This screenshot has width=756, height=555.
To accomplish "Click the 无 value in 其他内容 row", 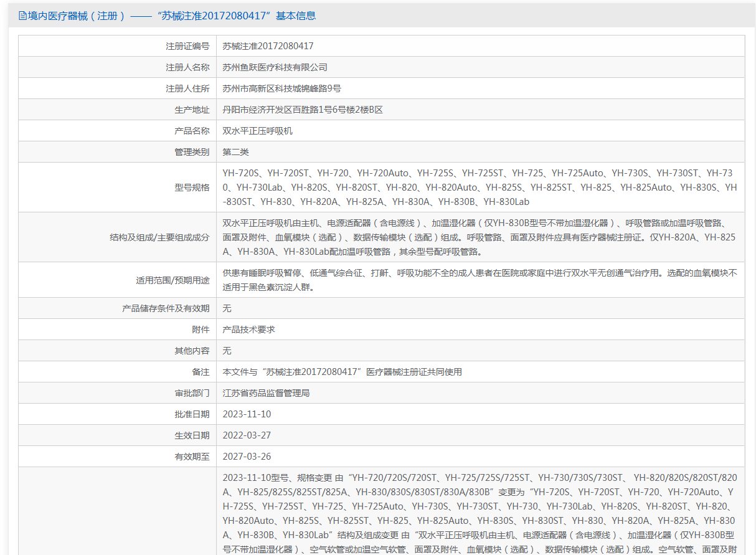I will pos(227,351).
